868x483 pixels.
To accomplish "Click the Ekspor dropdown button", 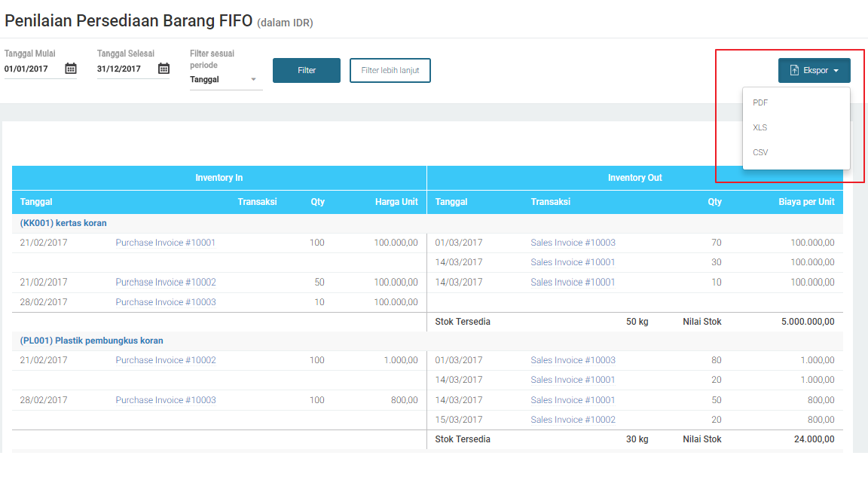I will tap(814, 70).
